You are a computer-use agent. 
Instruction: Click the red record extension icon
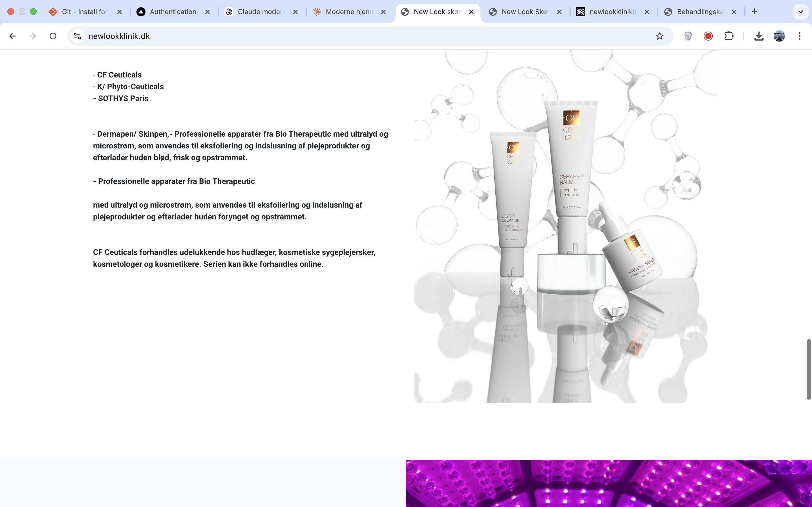[708, 36]
